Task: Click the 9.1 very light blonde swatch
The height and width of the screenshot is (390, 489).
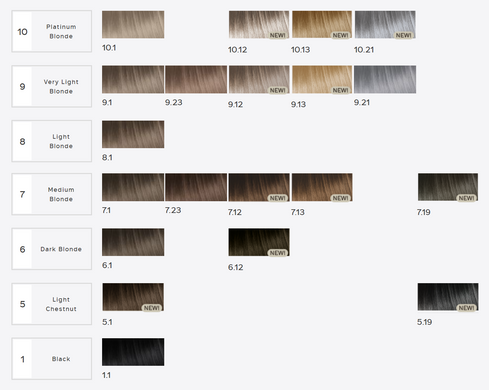Action: point(133,79)
